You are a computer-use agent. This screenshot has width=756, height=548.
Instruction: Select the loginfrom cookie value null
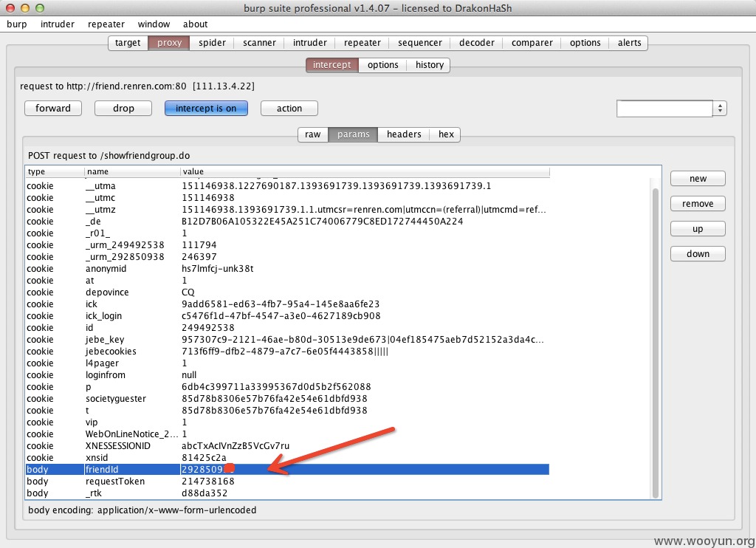pos(189,375)
